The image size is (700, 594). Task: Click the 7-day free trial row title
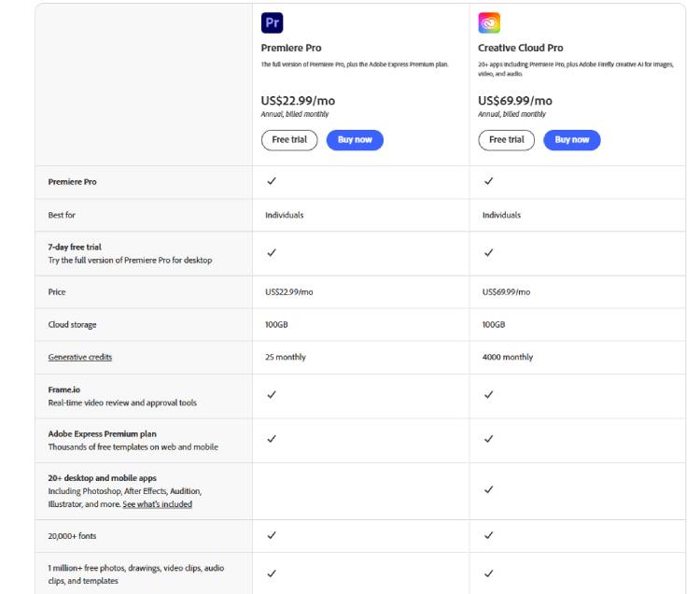pyautogui.click(x=75, y=247)
